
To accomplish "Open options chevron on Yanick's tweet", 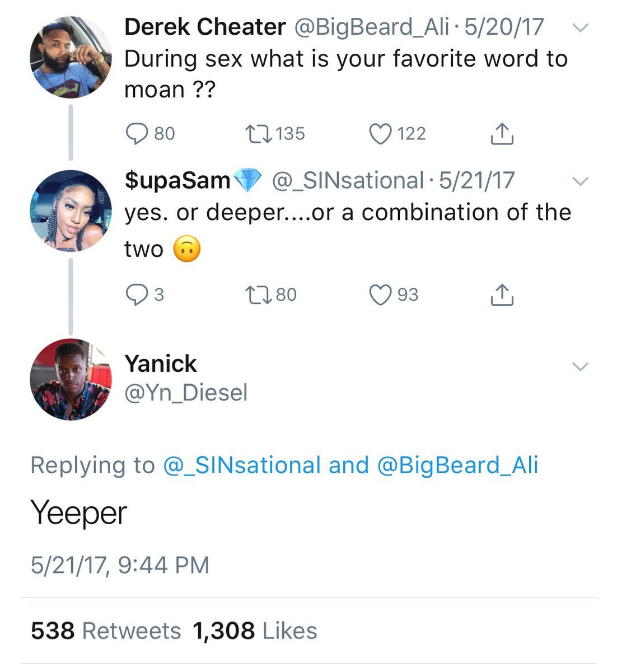I will (581, 367).
